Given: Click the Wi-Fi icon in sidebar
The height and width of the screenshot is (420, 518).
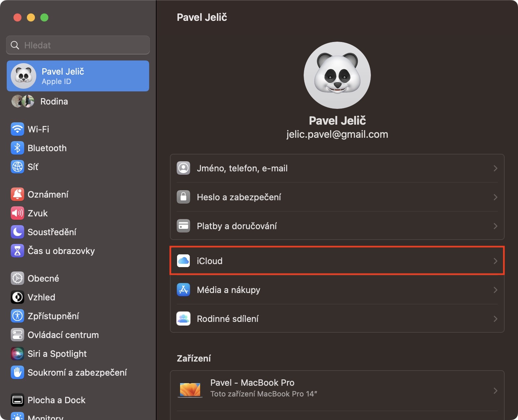Looking at the screenshot, I should pos(17,129).
